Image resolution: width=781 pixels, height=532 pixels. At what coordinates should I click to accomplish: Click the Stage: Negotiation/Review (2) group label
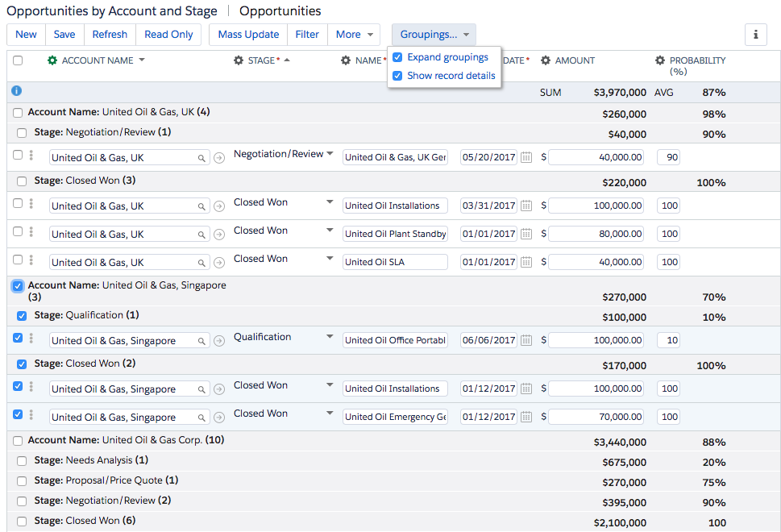102,500
